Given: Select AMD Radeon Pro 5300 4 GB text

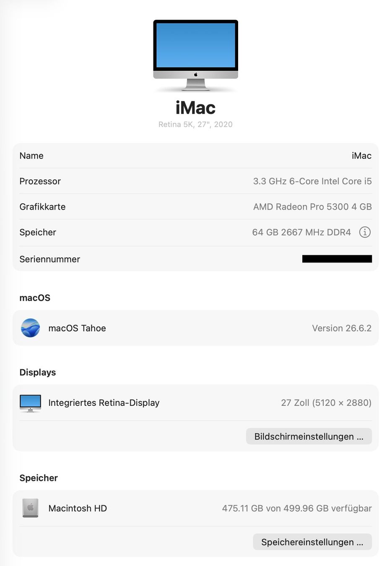Looking at the screenshot, I should point(312,207).
